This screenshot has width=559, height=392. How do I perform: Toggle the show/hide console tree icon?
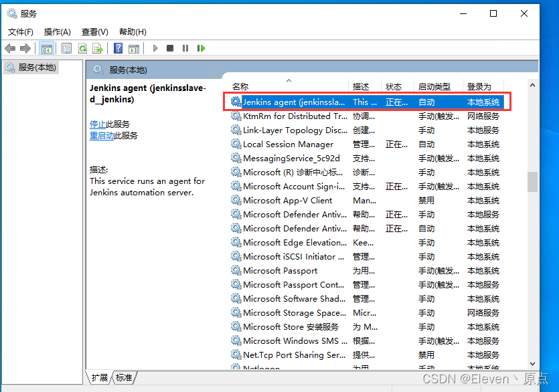pos(47,48)
